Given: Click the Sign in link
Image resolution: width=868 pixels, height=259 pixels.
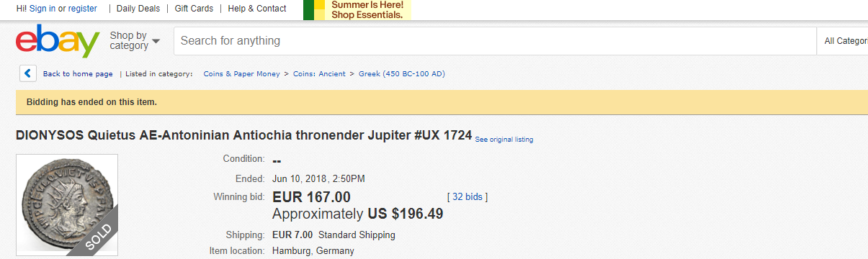Looking at the screenshot, I should [42, 9].
